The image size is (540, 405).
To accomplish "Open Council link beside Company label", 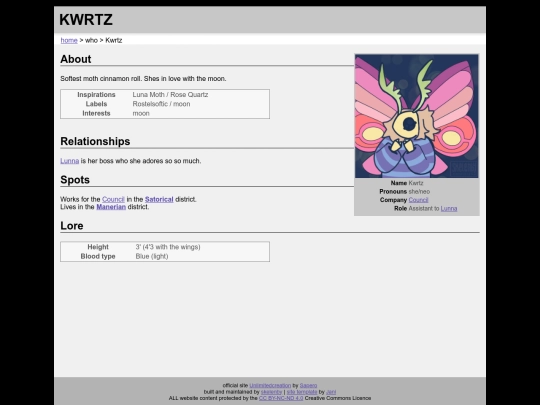I will pyautogui.click(x=418, y=200).
